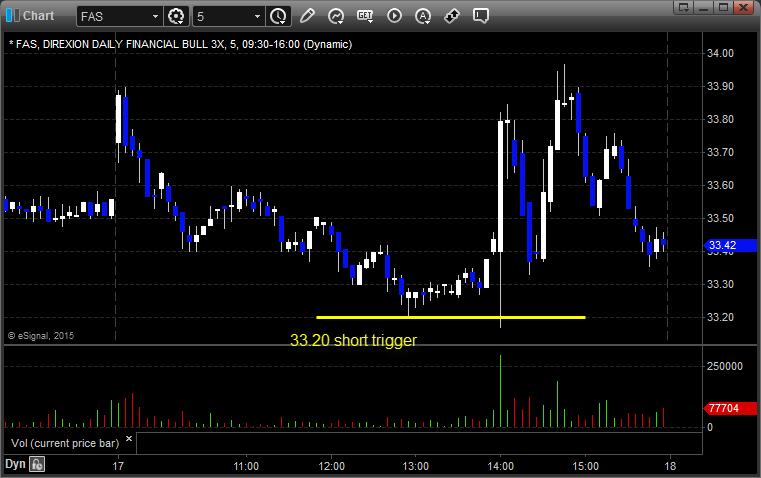
Task: Expand the interval 5 dropdown arrow
Action: click(257, 16)
